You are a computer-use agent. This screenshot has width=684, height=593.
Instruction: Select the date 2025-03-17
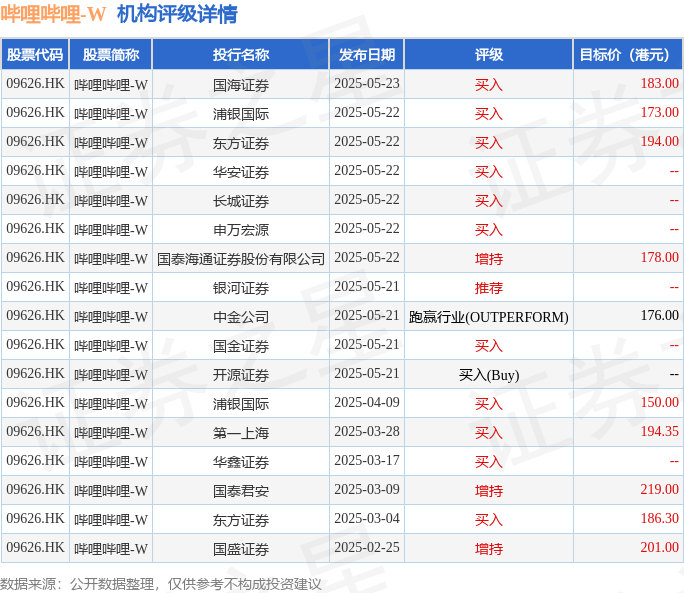367,460
